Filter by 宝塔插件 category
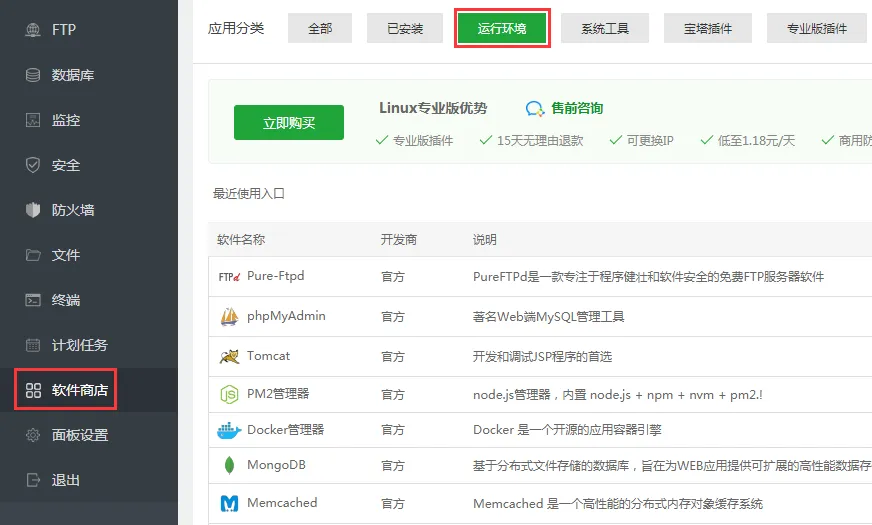This screenshot has width=872, height=525. point(708,29)
